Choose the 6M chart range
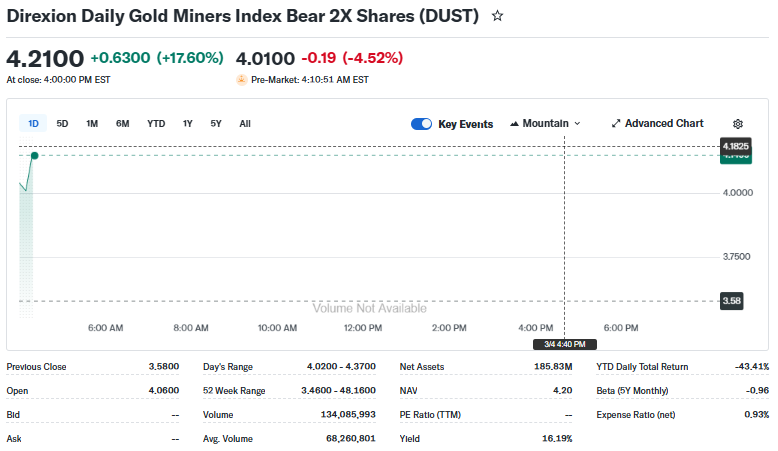 click(122, 124)
